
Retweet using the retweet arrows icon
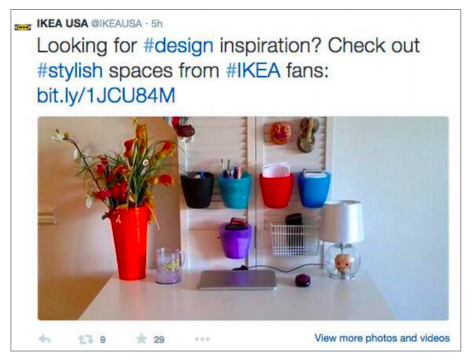pyautogui.click(x=85, y=339)
